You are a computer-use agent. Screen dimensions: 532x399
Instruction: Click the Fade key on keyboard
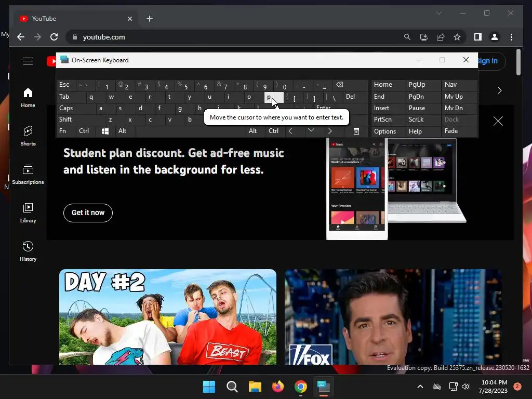coord(459,131)
